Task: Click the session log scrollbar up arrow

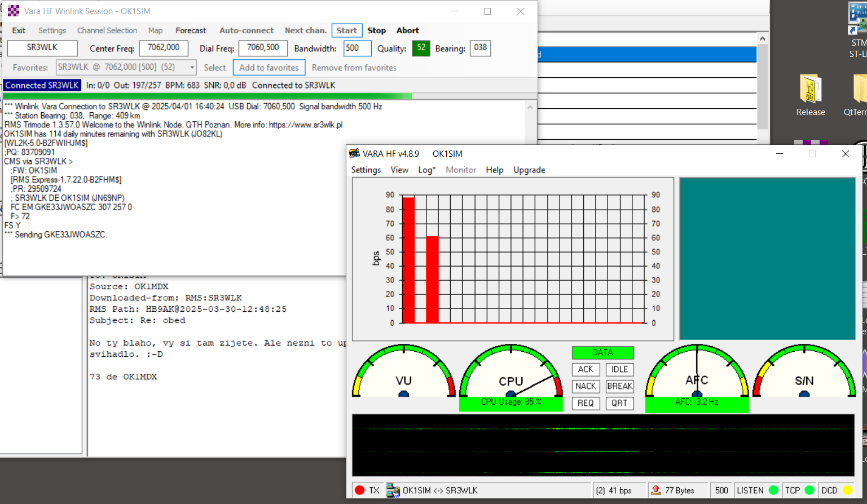Action: coord(530,107)
